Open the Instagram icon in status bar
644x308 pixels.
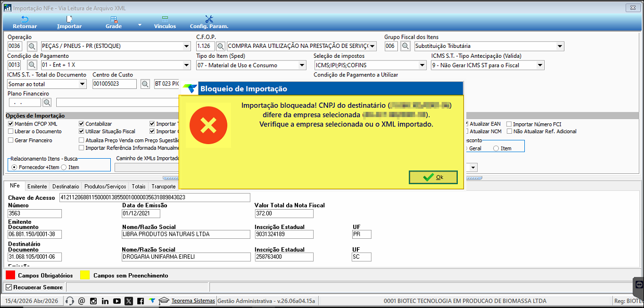(x=93, y=301)
